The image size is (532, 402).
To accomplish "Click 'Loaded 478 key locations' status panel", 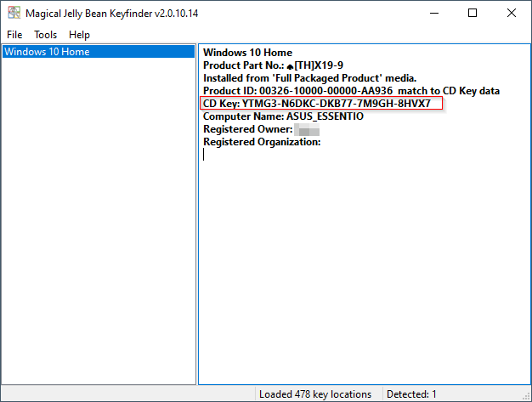I will point(317,394).
